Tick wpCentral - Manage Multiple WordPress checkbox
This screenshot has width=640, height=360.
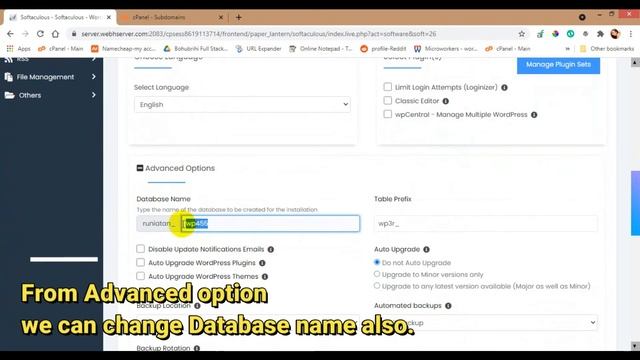click(x=388, y=114)
